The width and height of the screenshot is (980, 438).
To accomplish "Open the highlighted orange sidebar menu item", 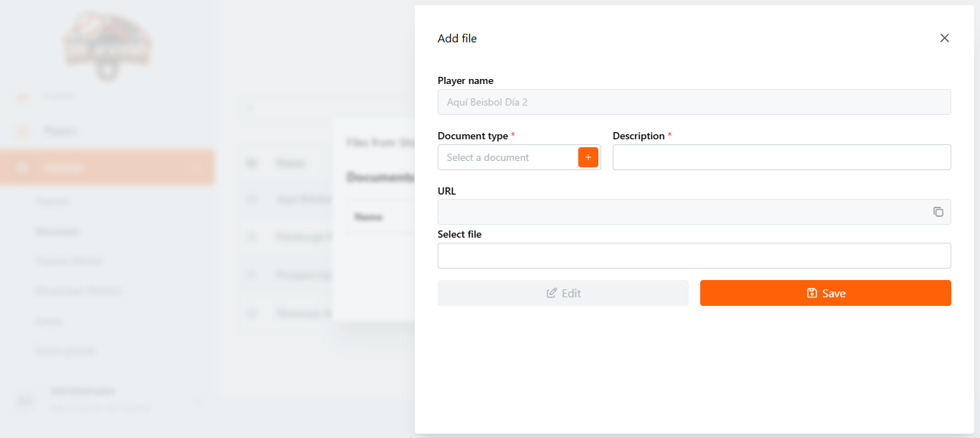I will [108, 167].
